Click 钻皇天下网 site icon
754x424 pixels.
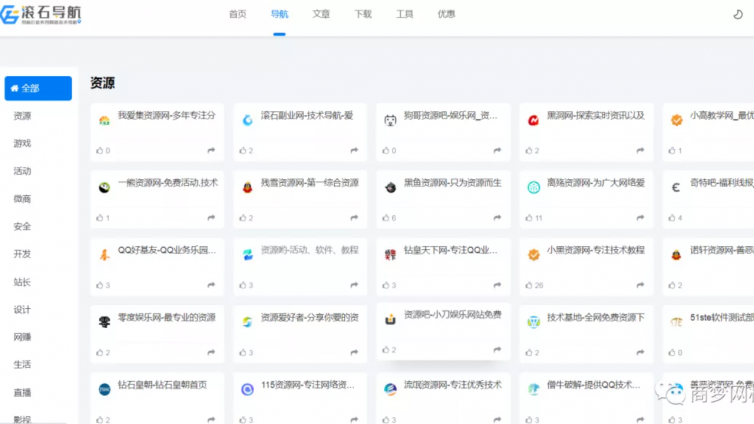(390, 255)
